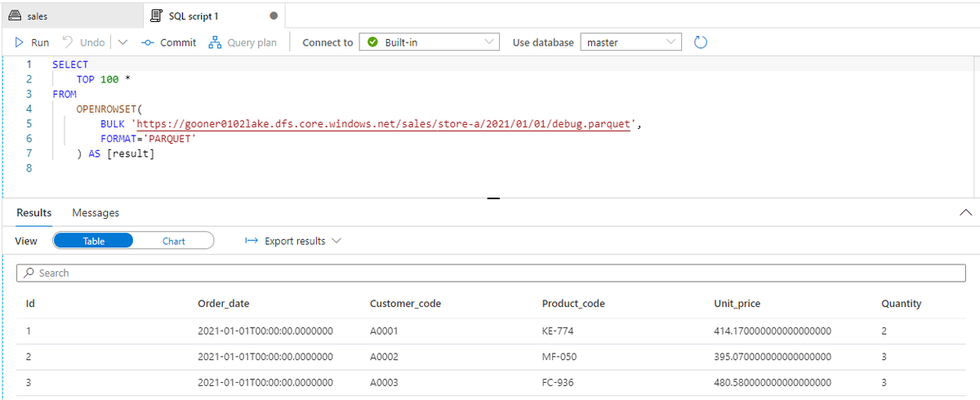Switch to the Messages tab
The image size is (980, 400).
pos(96,213)
